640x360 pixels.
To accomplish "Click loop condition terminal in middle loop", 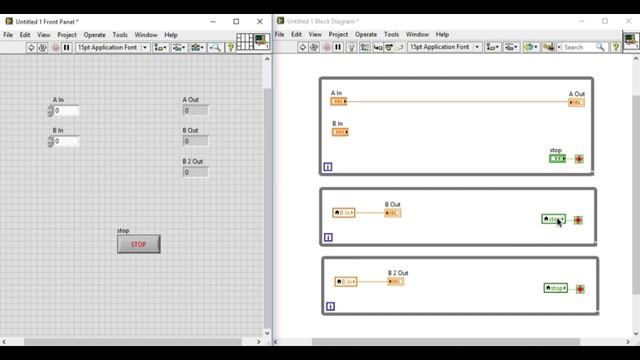I will (x=578, y=220).
